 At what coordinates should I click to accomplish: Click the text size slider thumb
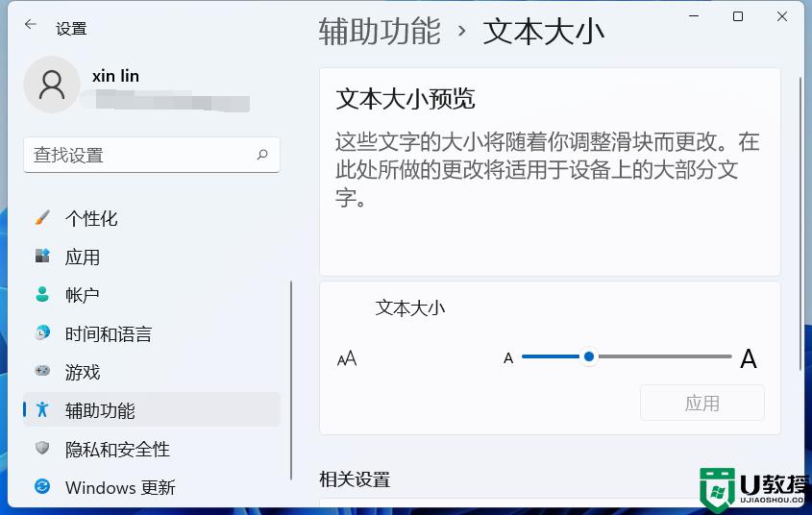[x=589, y=356]
